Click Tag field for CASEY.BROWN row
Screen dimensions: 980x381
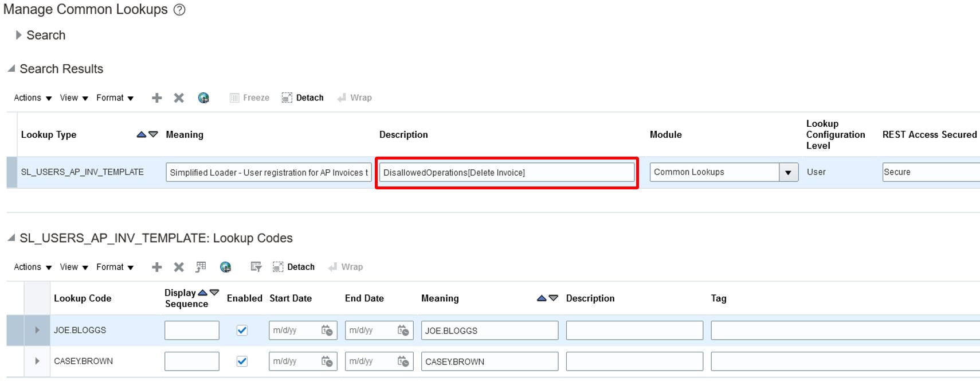[845, 361]
